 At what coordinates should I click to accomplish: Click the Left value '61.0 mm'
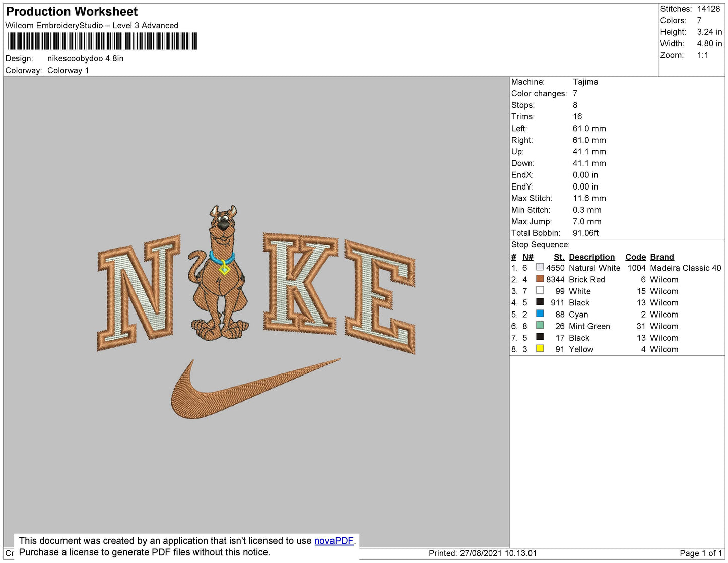(589, 128)
